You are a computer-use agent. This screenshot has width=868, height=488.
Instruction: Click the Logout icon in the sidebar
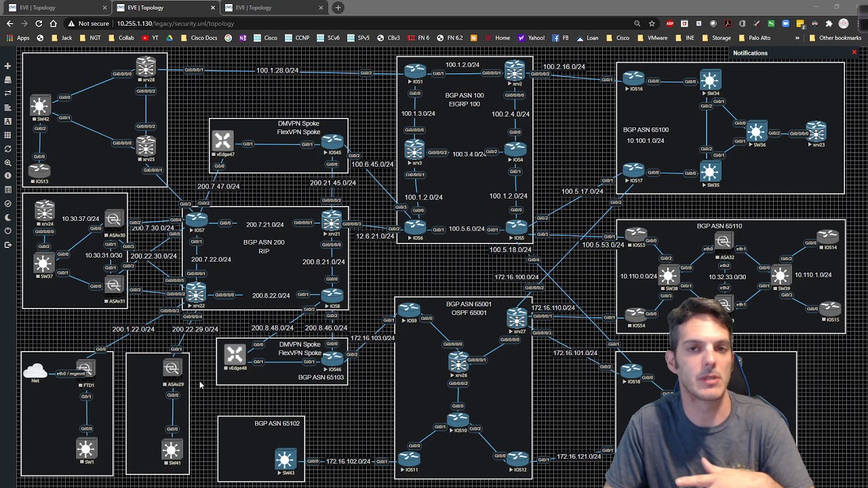[x=7, y=245]
